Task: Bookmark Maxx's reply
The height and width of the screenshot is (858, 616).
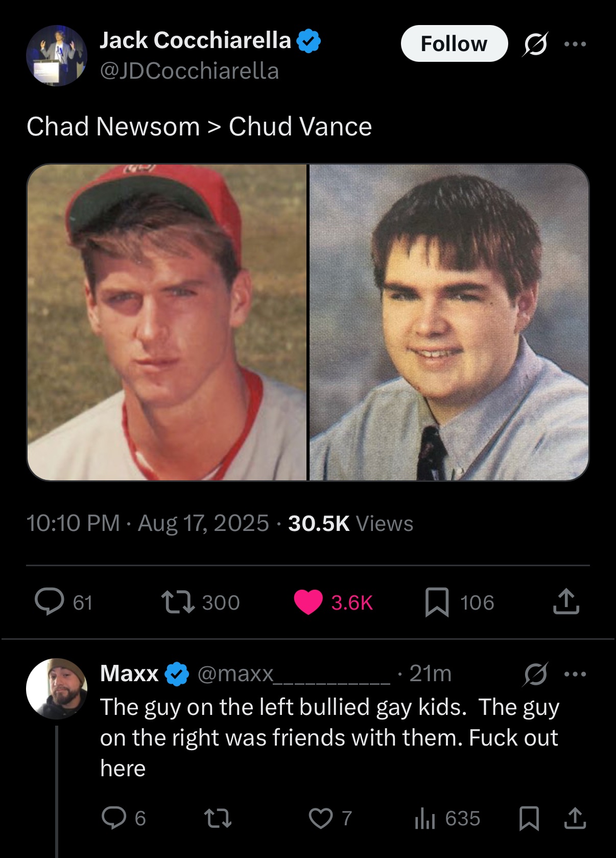Action: pos(529,818)
